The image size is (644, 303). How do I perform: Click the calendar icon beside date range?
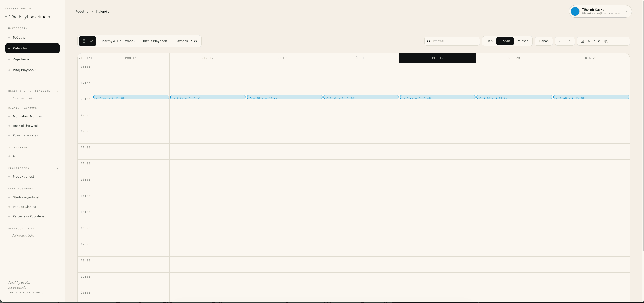[582, 41]
